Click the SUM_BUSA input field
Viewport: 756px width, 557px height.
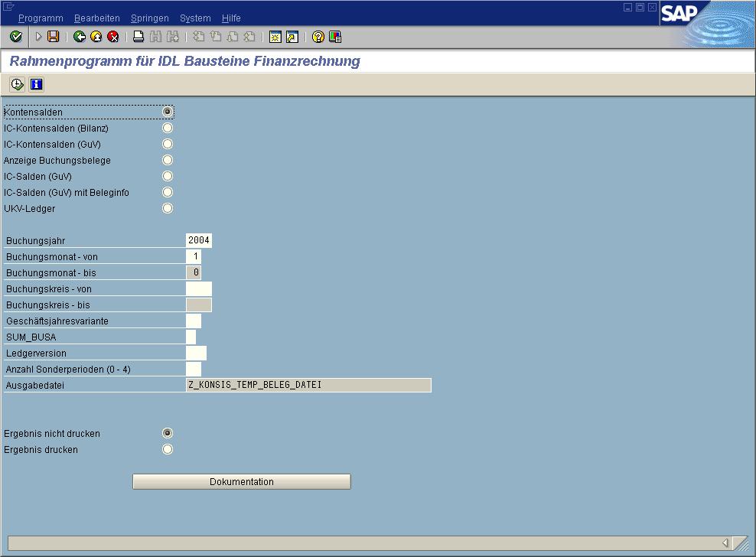point(191,337)
